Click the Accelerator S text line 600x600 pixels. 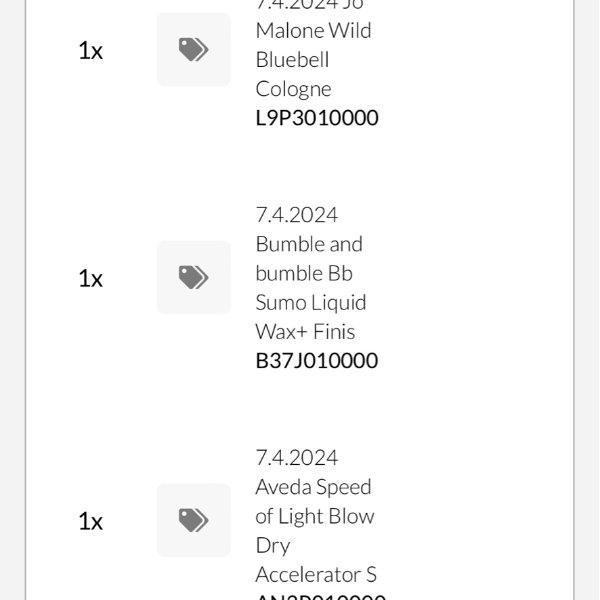pyautogui.click(x=316, y=575)
